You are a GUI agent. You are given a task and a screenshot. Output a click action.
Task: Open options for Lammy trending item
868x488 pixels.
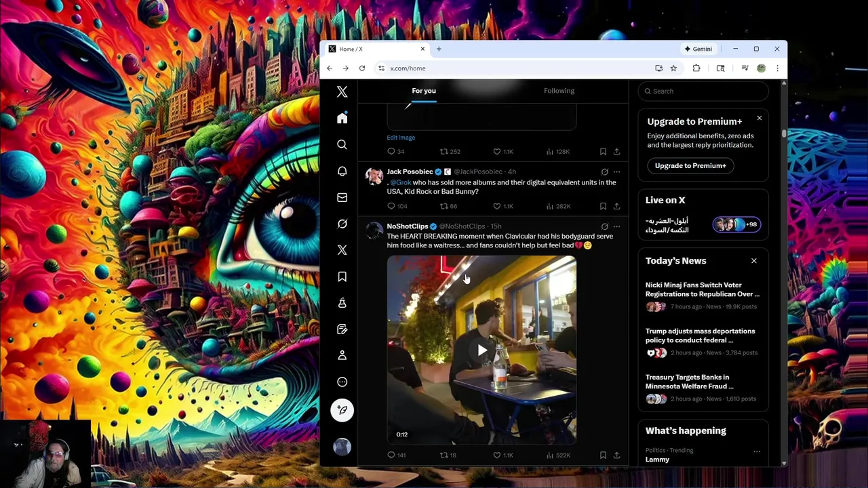(757, 451)
